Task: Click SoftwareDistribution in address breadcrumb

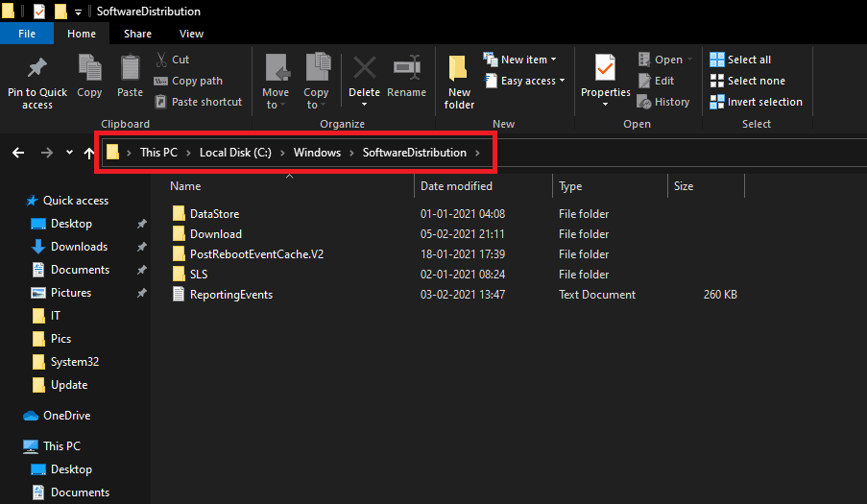Action: pyautogui.click(x=414, y=153)
